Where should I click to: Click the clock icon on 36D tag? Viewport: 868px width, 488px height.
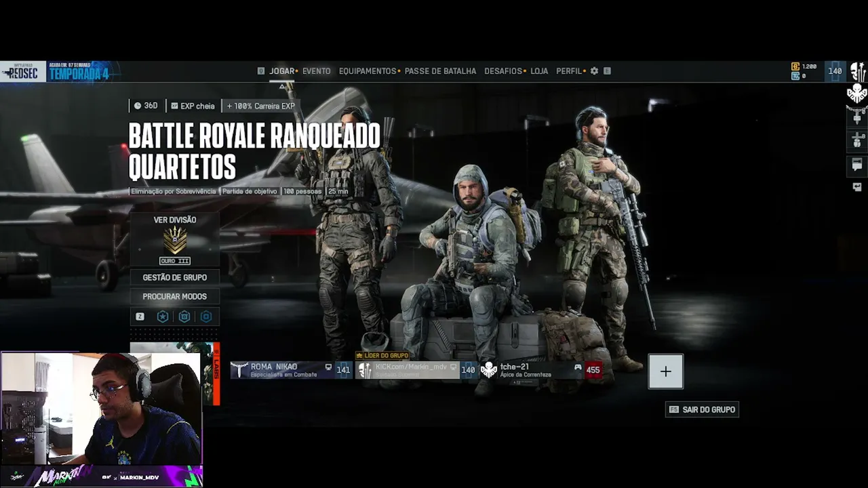pos(138,106)
